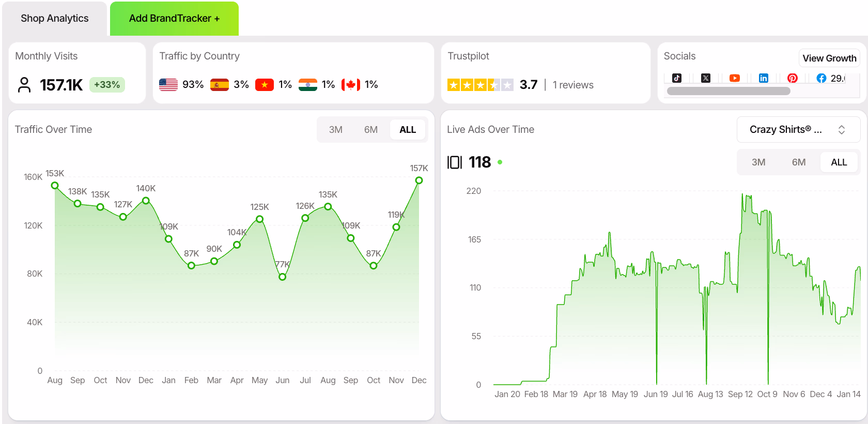Select the 6M range for Live Ads chart
The width and height of the screenshot is (868, 424).
[799, 162]
